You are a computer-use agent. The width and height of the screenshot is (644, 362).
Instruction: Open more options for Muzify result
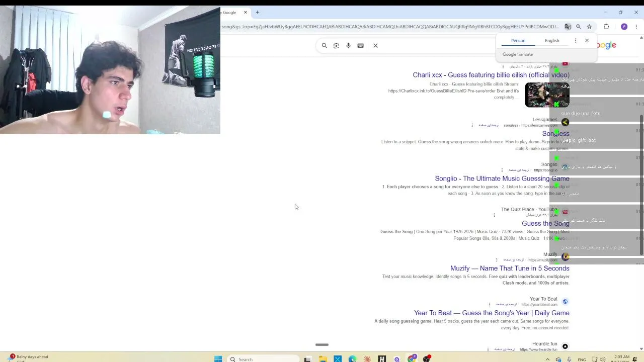click(x=497, y=260)
